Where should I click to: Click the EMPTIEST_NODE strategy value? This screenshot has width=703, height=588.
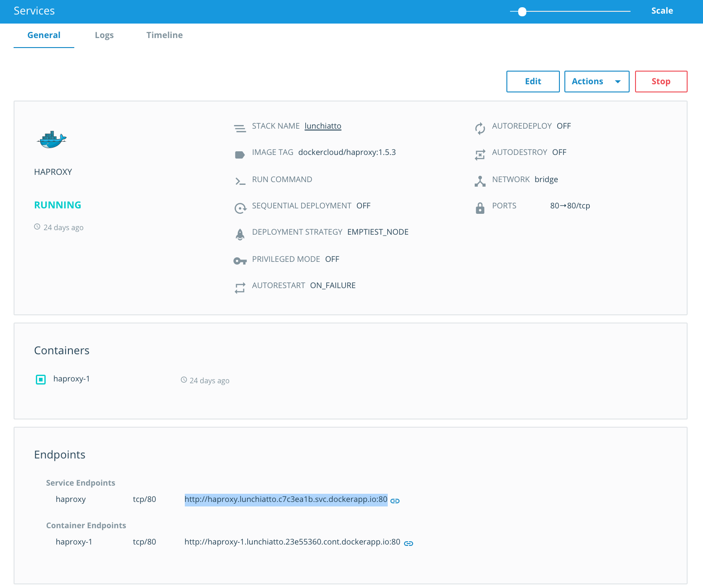(x=378, y=232)
